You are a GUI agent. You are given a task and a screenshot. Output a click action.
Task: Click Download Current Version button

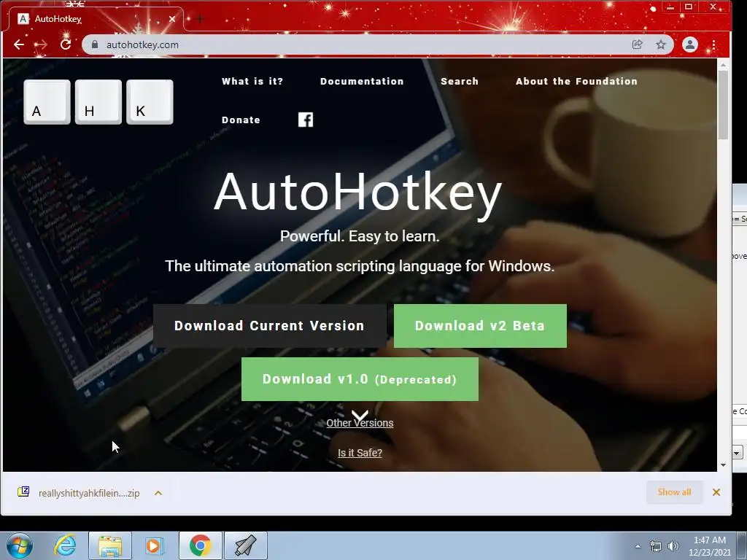coord(270,326)
